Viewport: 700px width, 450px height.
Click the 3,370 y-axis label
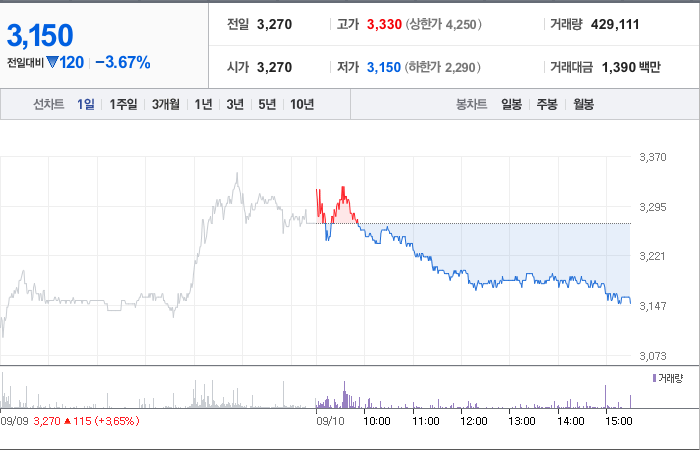click(x=653, y=157)
